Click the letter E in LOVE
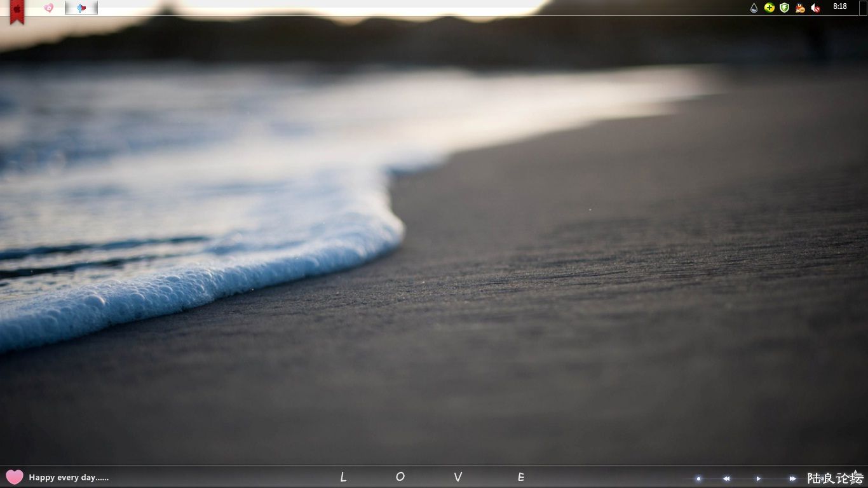868x488 pixels. point(521,477)
